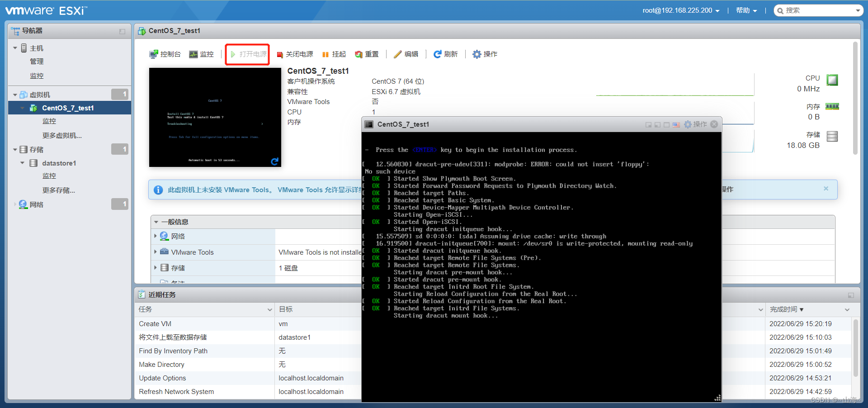Open 监控 under CentOS_7_test1

pos(49,121)
